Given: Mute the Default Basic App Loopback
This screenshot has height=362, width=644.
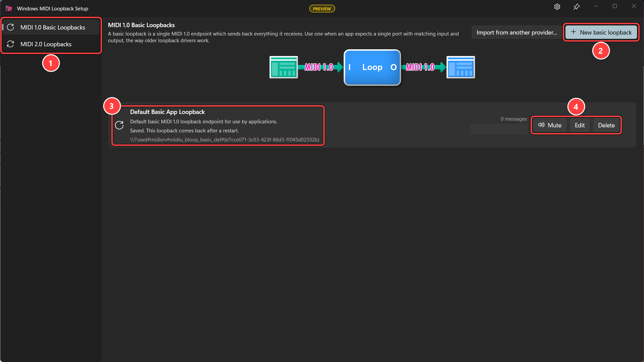Looking at the screenshot, I should (550, 125).
